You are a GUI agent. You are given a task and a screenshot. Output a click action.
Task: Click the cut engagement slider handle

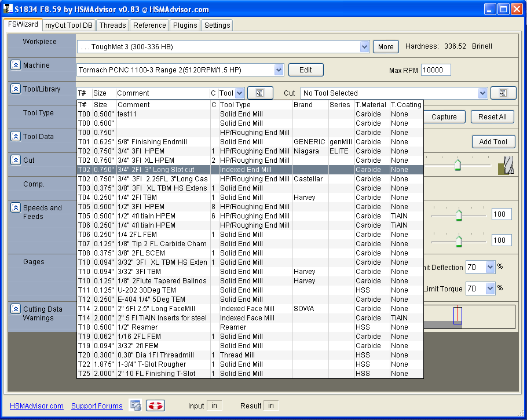tap(458, 165)
